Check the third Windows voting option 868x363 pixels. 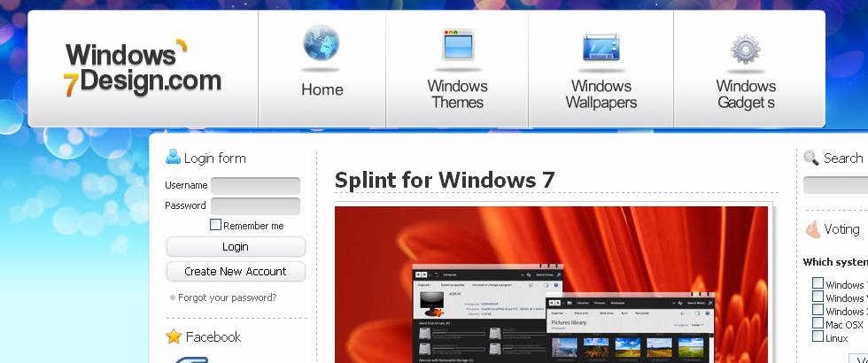point(818,310)
